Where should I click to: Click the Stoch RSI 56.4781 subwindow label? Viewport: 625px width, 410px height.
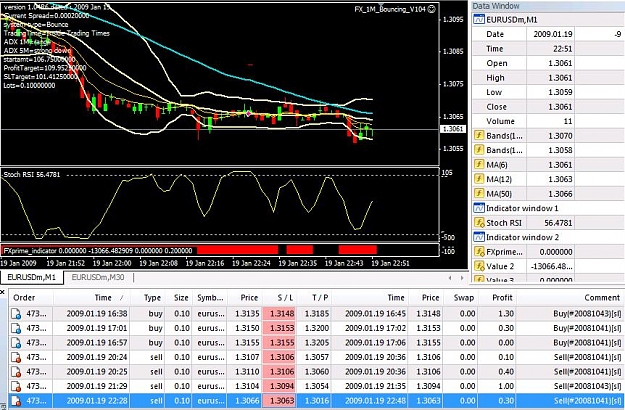coord(32,175)
